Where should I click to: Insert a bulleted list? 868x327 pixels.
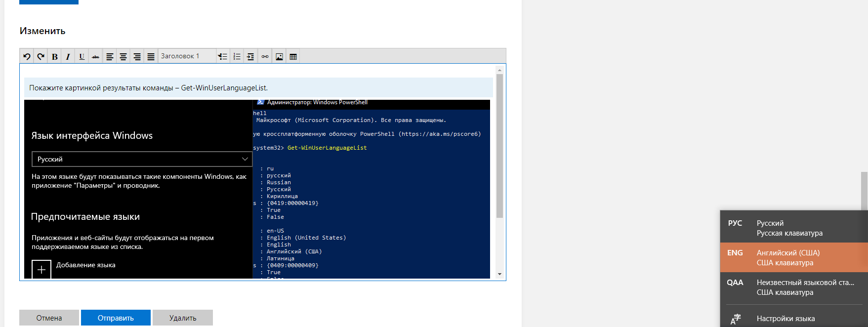223,56
